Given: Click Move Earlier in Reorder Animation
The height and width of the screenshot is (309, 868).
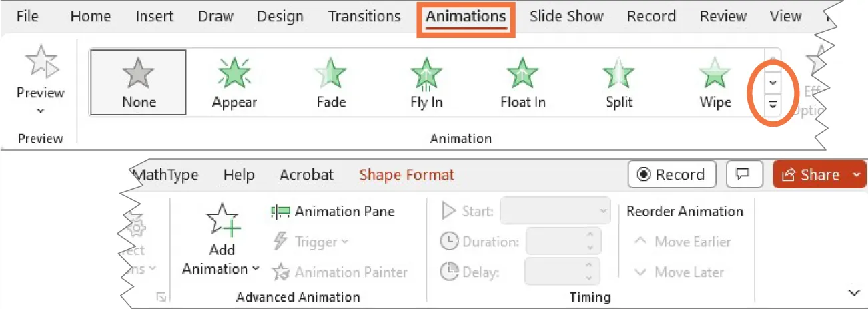Looking at the screenshot, I should [x=683, y=242].
